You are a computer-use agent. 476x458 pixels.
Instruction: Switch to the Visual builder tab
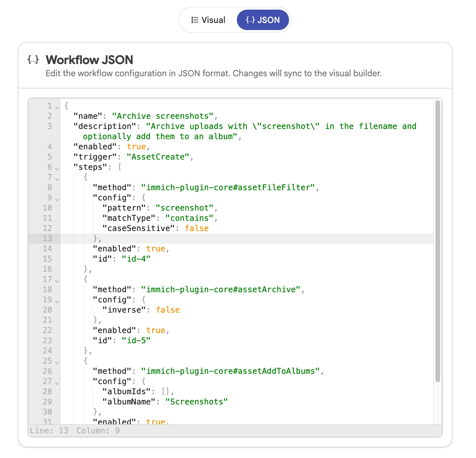click(x=208, y=20)
